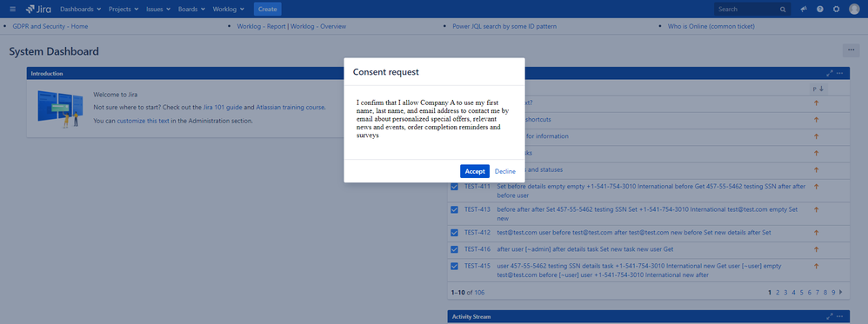Click the priority arrow for TEST-412
Screen dimensions: 868x324
816,232
